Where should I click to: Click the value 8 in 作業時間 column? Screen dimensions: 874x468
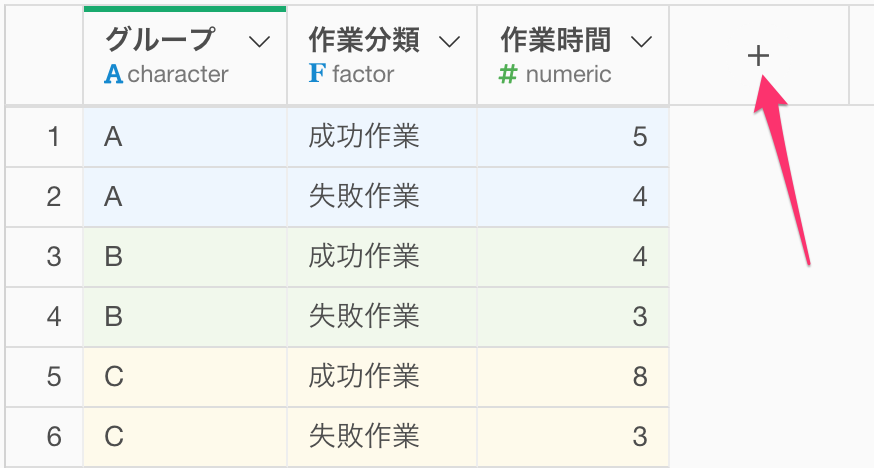pyautogui.click(x=640, y=377)
